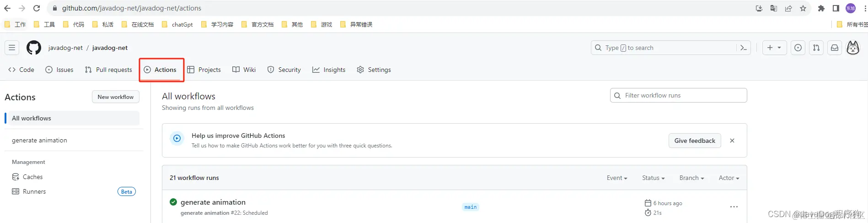Go back with the browser back arrow
Viewport: 868px width, 223px height.
coord(7,8)
